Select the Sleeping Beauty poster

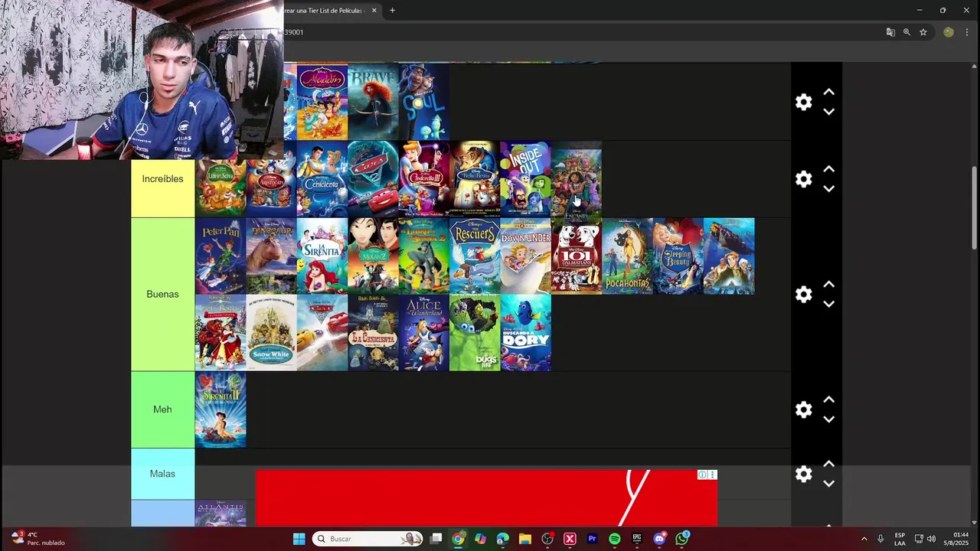[x=678, y=256]
